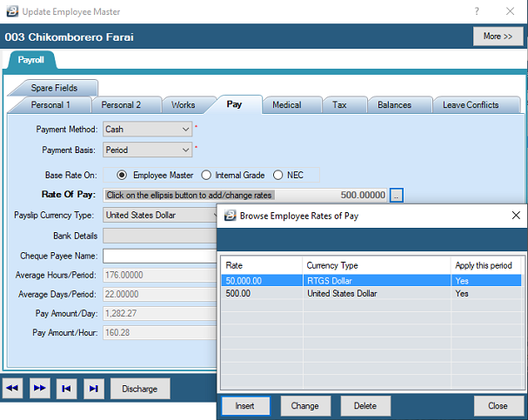
Task: Click Yes cell in RTGS Dollar row
Action: pos(486,281)
